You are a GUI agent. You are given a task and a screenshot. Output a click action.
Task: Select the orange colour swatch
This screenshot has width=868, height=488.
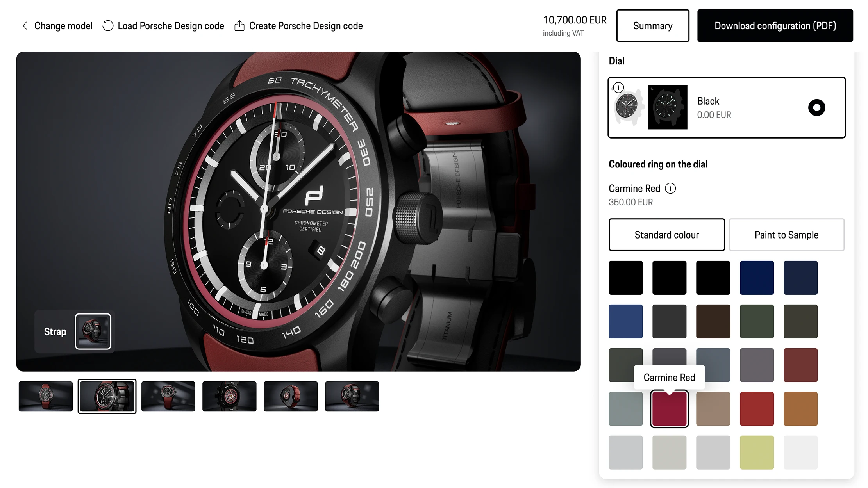coord(800,409)
